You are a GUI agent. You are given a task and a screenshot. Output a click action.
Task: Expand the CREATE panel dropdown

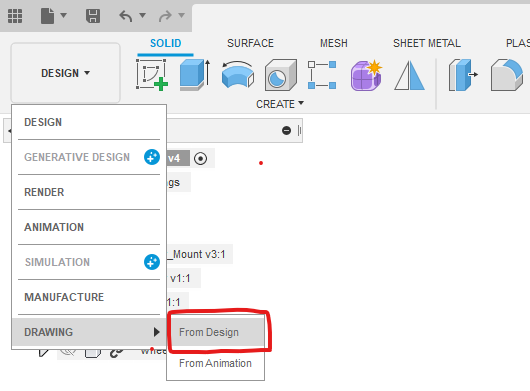[280, 104]
